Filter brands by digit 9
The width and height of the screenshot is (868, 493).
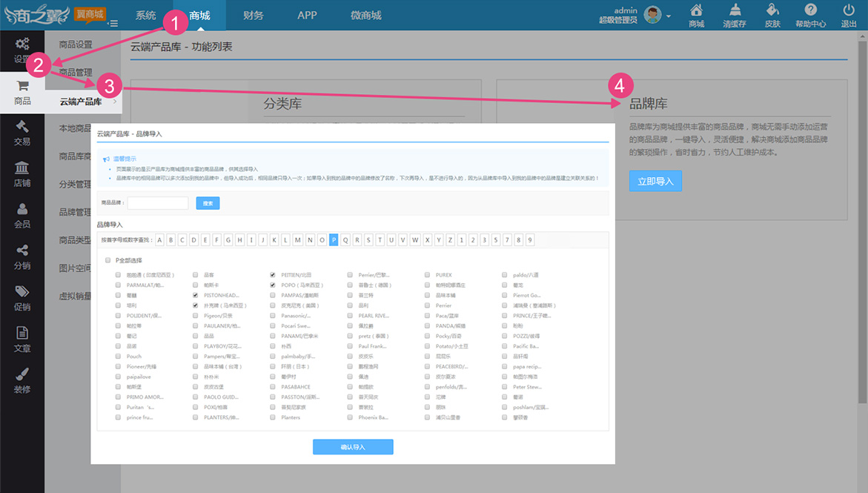(530, 240)
